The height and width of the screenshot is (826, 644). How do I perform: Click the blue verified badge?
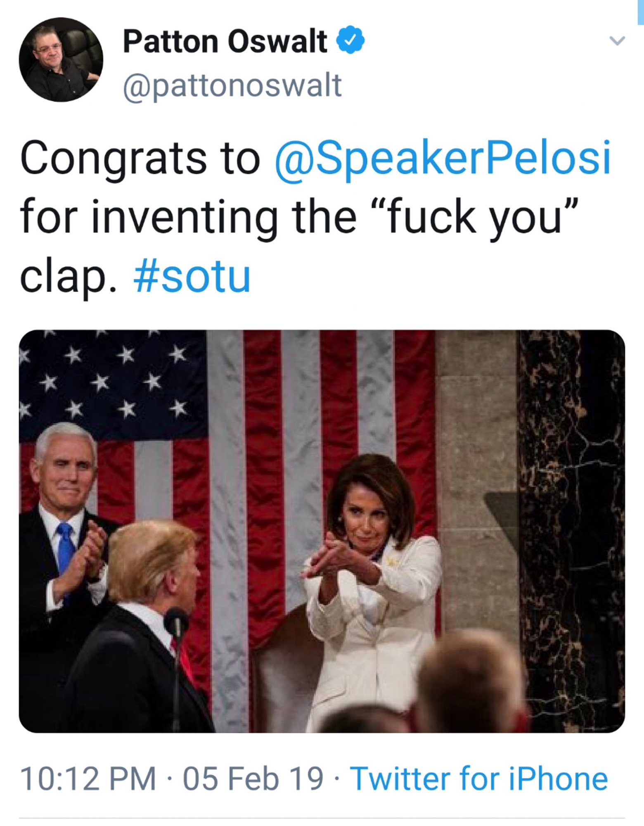pyautogui.click(x=350, y=40)
